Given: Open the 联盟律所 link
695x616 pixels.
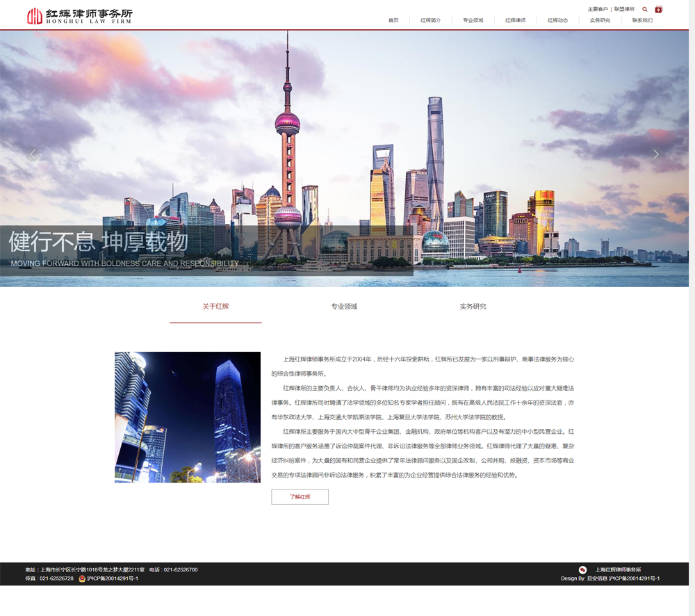Looking at the screenshot, I should (x=624, y=9).
